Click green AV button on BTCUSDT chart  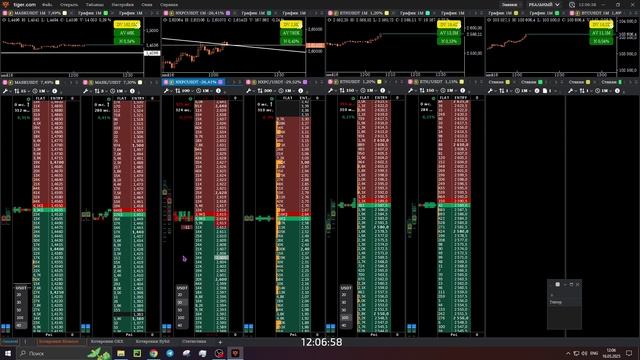click(x=601, y=33)
